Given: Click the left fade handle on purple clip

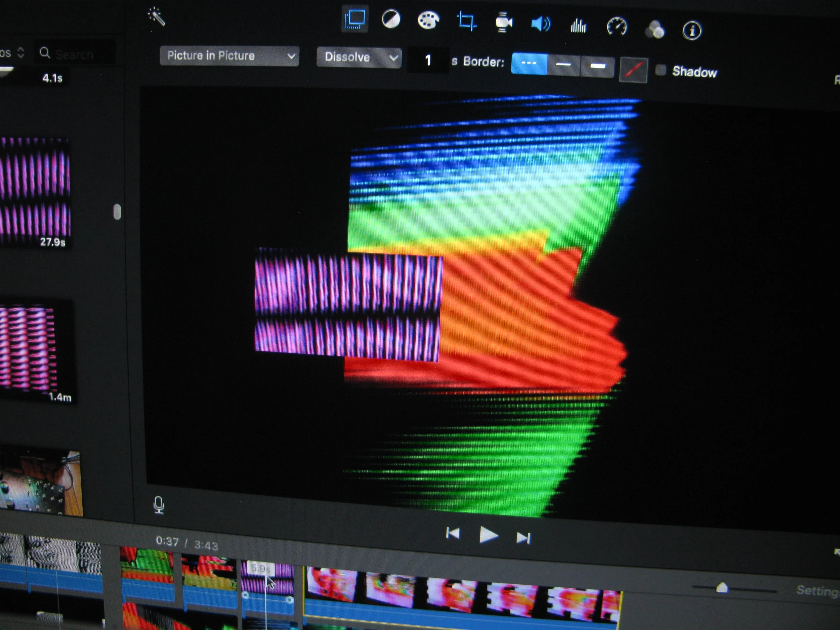Looking at the screenshot, I should (245, 595).
